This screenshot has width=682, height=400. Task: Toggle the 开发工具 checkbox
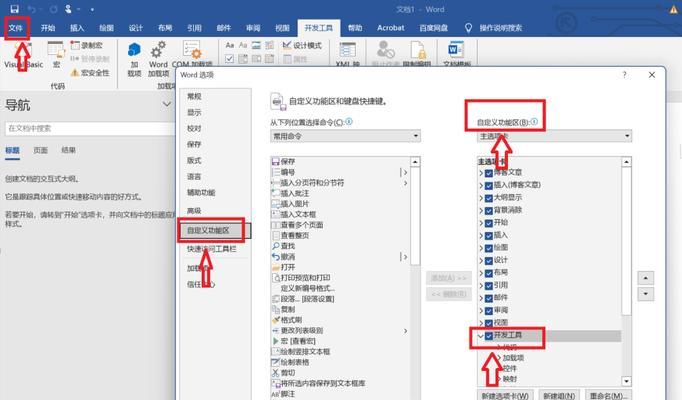[x=489, y=336]
